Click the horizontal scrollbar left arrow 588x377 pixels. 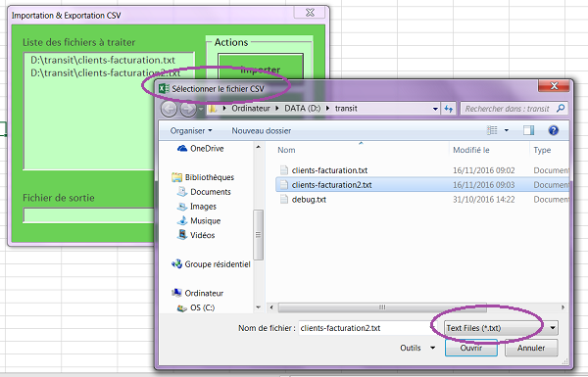pos(271,307)
